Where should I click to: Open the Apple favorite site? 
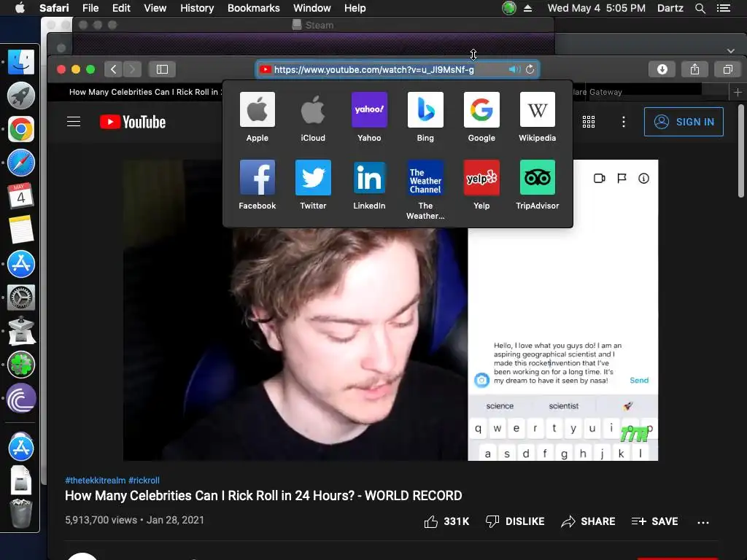(258, 117)
